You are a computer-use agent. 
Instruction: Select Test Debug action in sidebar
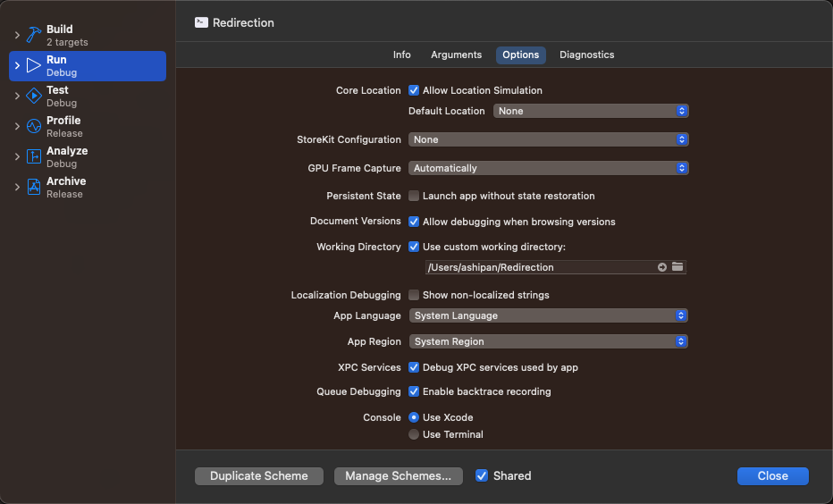(x=88, y=96)
